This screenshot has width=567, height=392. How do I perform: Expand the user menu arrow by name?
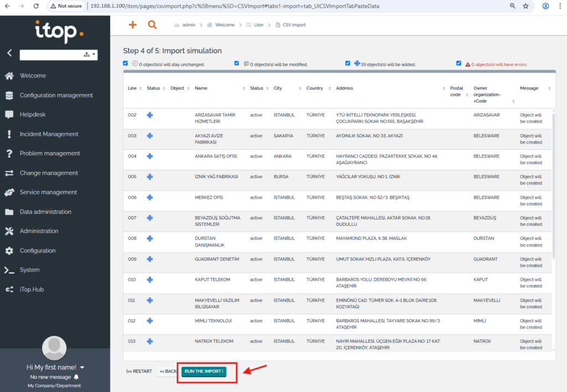(x=82, y=368)
